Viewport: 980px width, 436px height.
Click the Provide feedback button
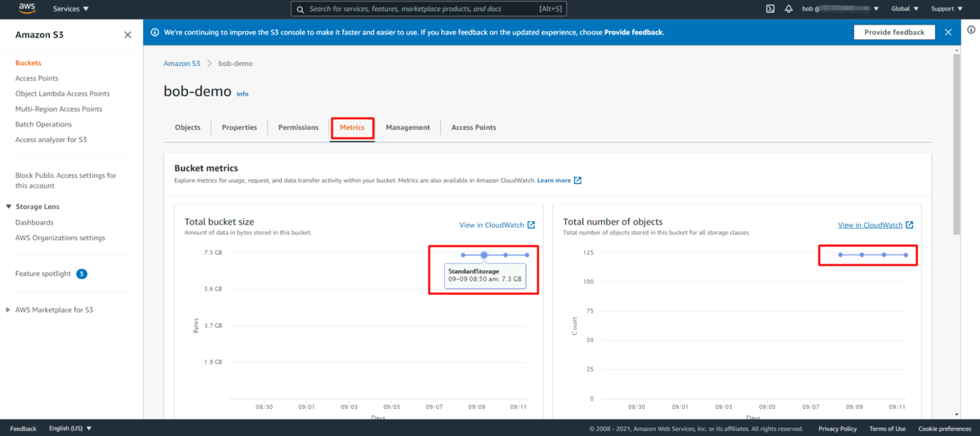(x=894, y=33)
